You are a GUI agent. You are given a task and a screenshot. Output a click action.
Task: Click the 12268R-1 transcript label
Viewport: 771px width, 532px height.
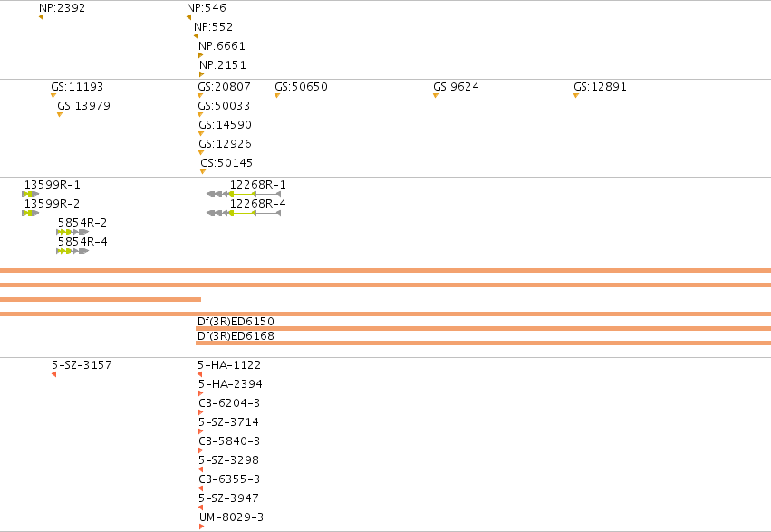tap(258, 185)
